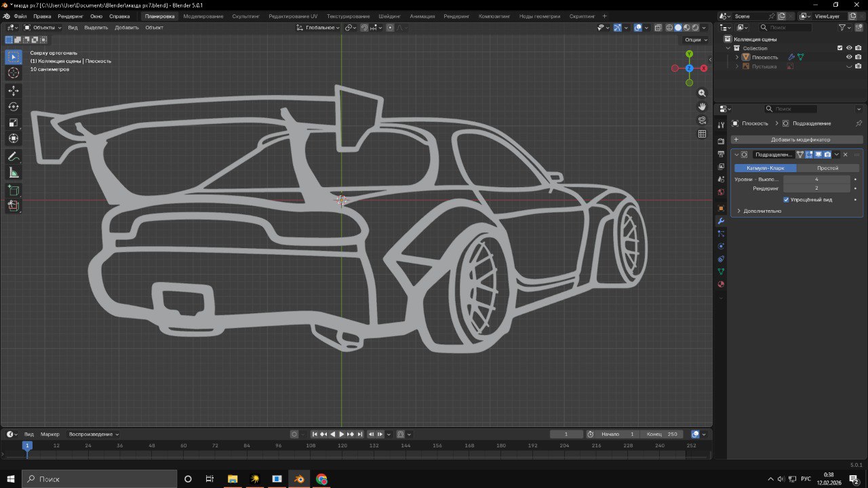Switch orthographic/perspective with grid icon
Screen dimensions: 868x488
pyautogui.click(x=702, y=134)
